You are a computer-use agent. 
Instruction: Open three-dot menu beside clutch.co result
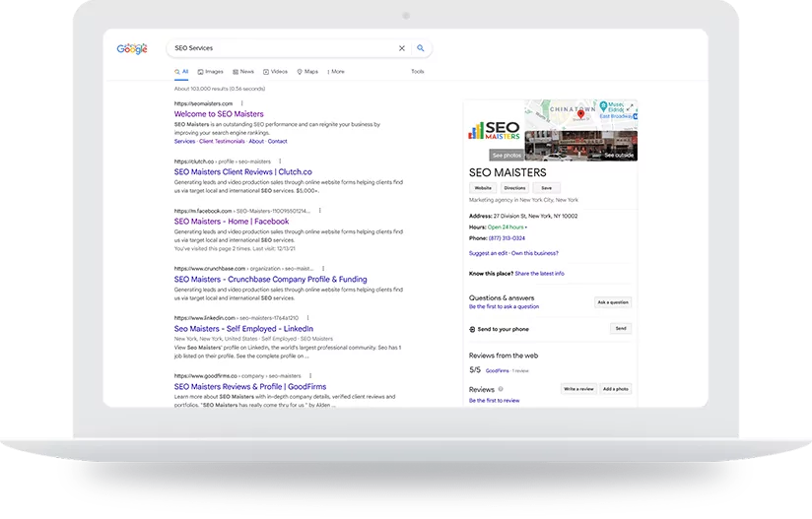[x=280, y=162]
